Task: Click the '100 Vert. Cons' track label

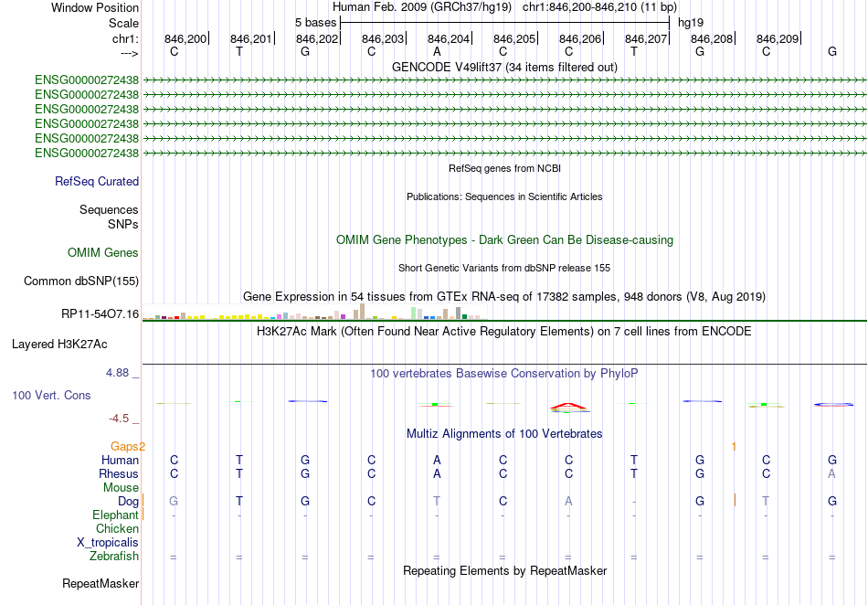Action: [51, 395]
